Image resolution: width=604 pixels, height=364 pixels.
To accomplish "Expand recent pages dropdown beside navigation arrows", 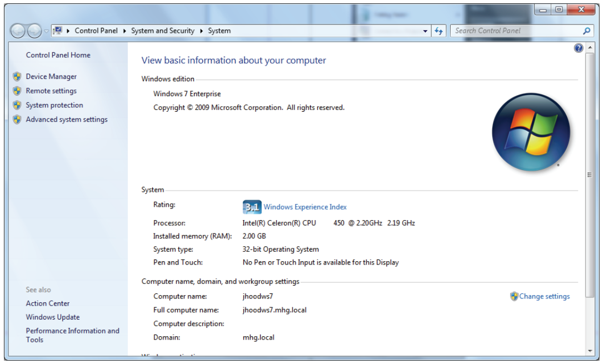I will click(46, 31).
